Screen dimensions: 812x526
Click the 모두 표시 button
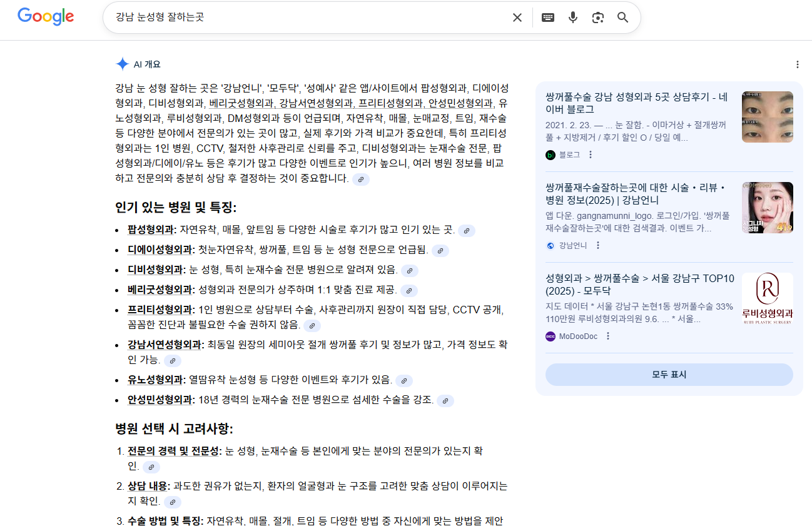point(669,373)
